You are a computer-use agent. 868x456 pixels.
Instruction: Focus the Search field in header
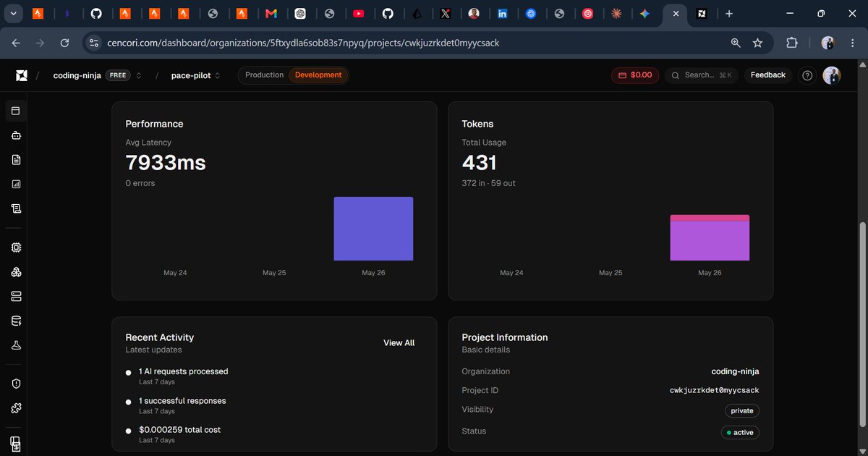point(700,75)
